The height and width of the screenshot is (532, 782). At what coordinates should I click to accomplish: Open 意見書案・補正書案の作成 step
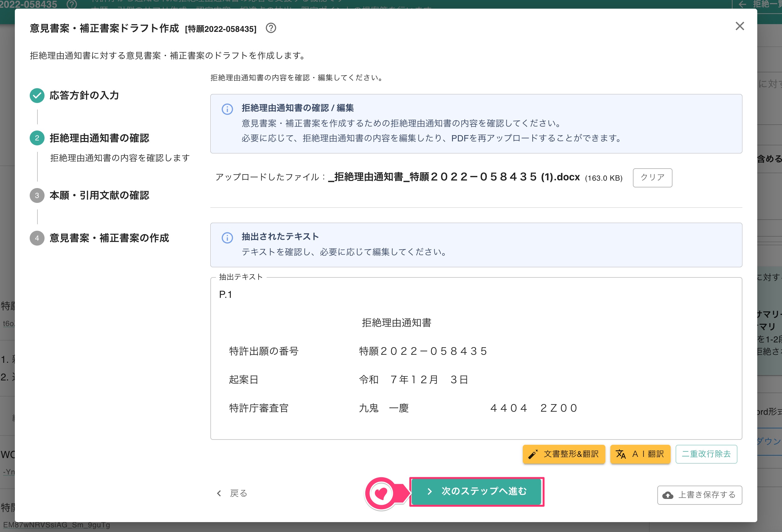point(109,238)
